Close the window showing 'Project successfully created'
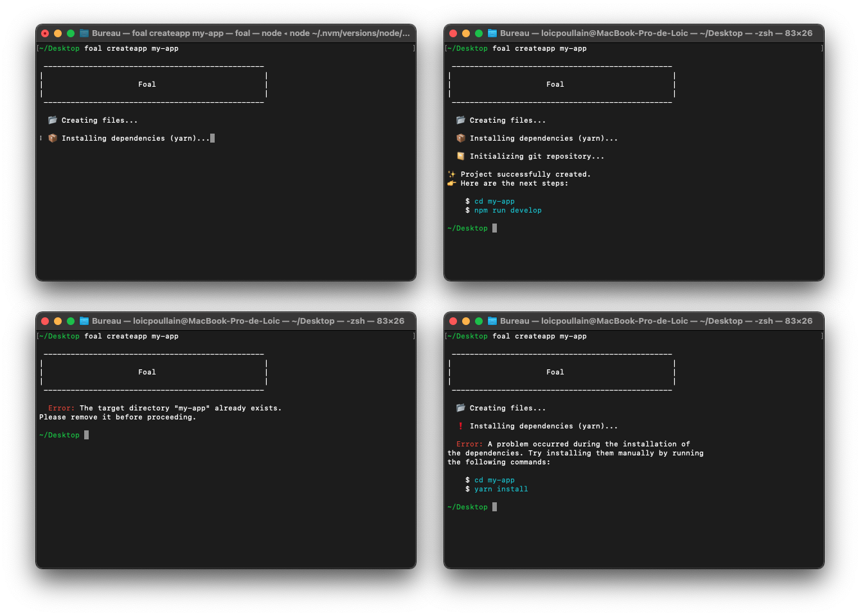 [x=453, y=33]
